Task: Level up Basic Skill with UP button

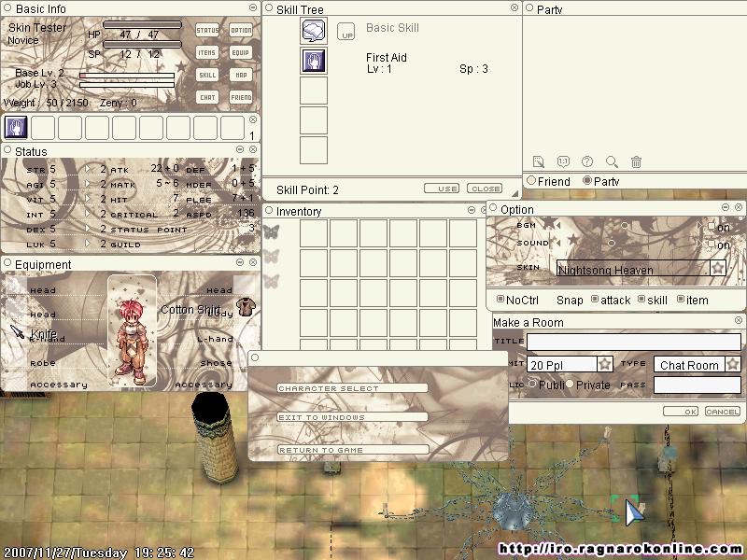Action: pyautogui.click(x=345, y=32)
